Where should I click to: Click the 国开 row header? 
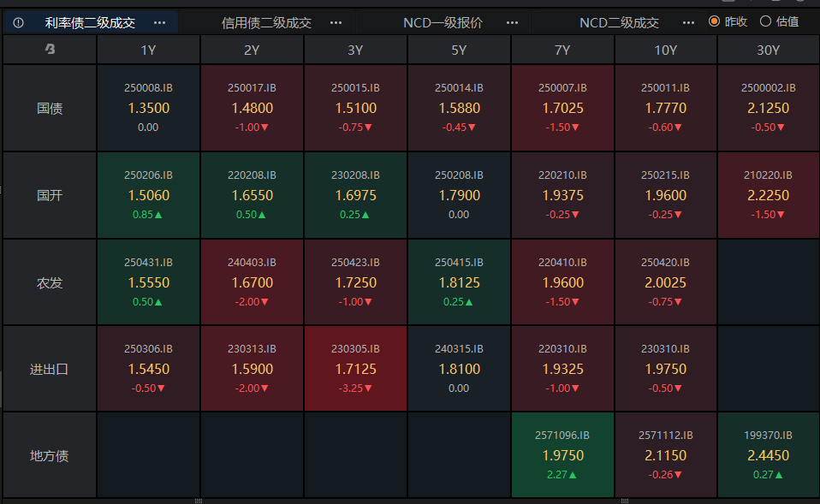pos(50,195)
